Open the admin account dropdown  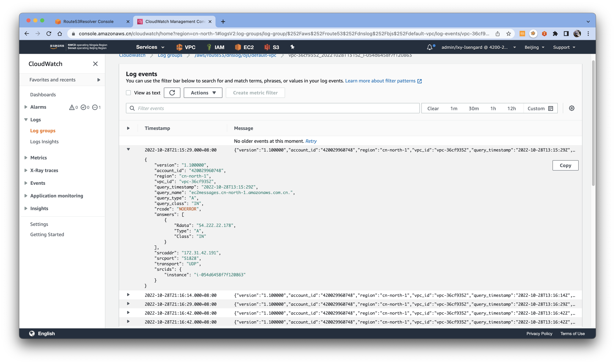coord(478,47)
